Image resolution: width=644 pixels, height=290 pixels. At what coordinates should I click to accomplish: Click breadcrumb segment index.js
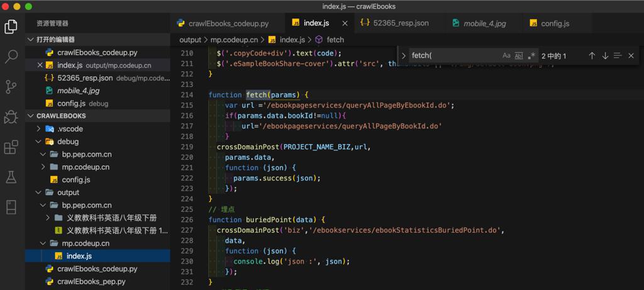tap(292, 40)
